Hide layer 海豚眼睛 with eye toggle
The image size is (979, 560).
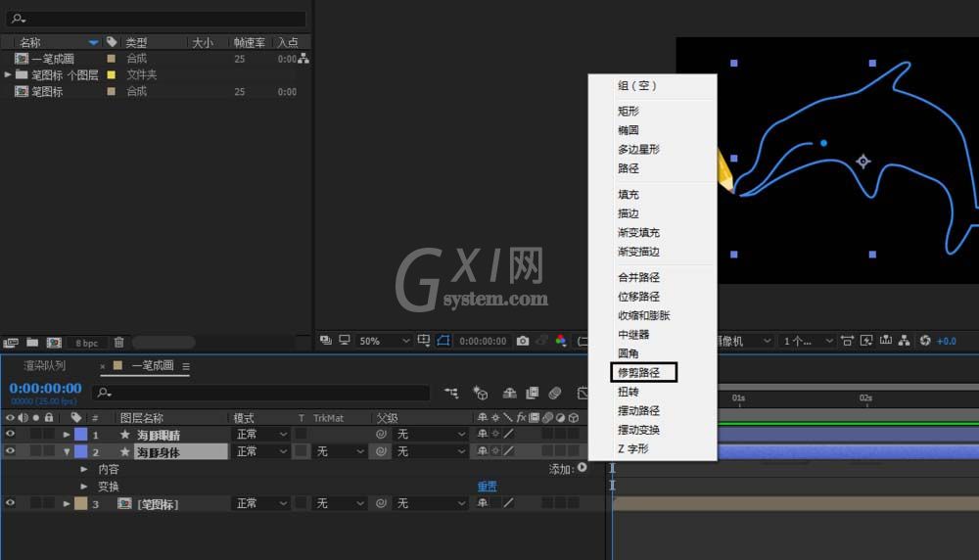pyautogui.click(x=10, y=434)
